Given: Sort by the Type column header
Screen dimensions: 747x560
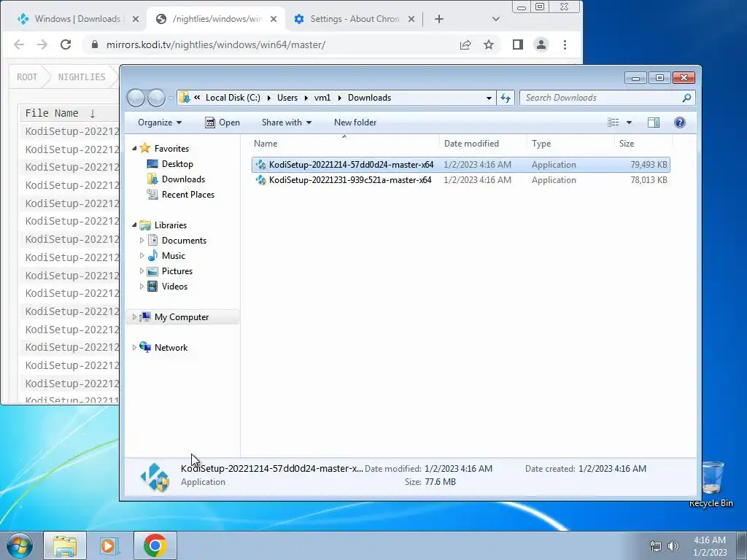Looking at the screenshot, I should coord(570,144).
